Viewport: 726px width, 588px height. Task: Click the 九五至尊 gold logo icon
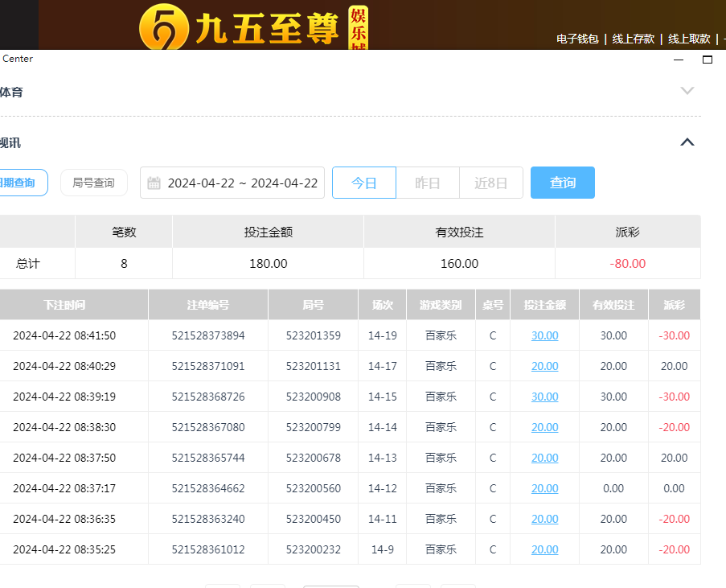163,27
